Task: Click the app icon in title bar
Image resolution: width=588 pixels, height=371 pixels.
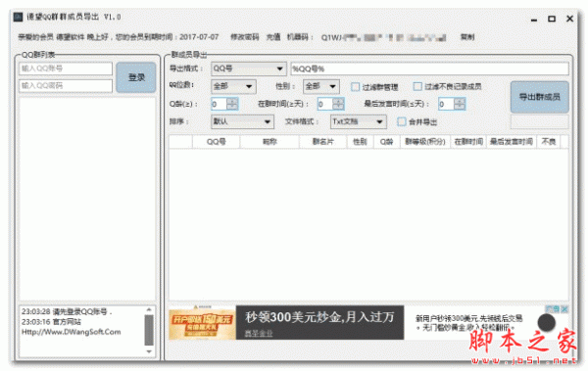Action: 18,17
